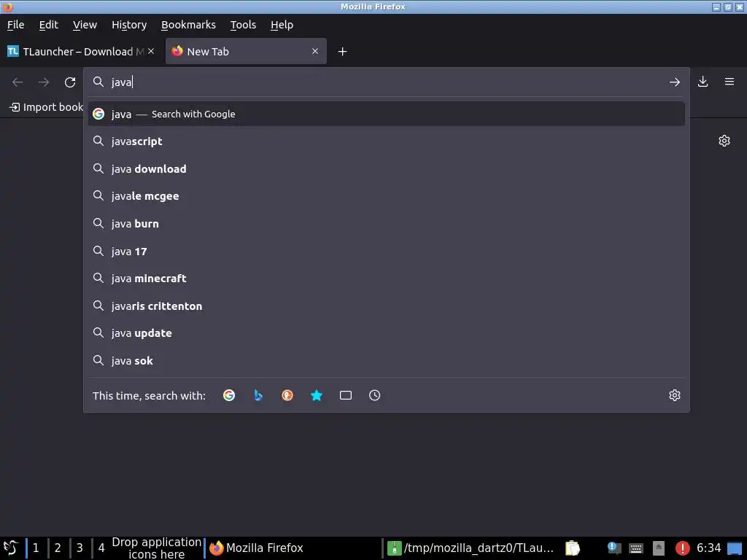This screenshot has height=560, width=747.
Task: Click the notification info tray icon
Action: point(614,548)
